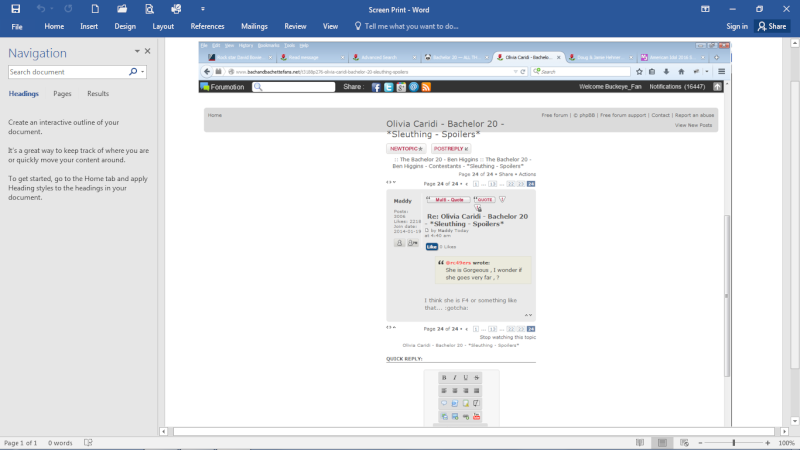This screenshot has width=800, height=450.
Task: Open the Layout ribbon tab
Action: click(x=163, y=27)
